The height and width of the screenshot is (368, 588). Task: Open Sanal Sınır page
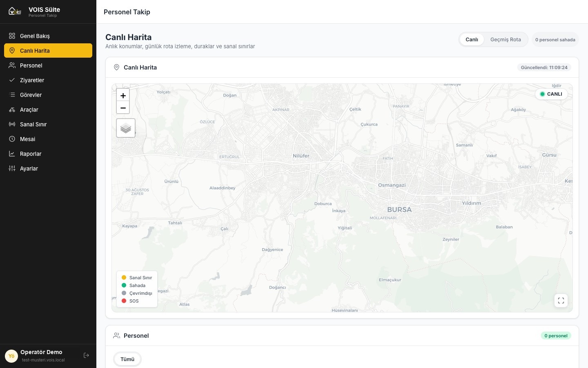[48, 124]
